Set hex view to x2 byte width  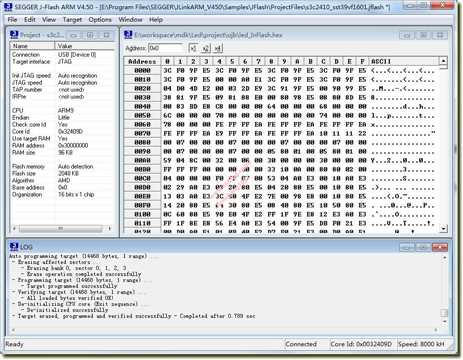[205, 48]
